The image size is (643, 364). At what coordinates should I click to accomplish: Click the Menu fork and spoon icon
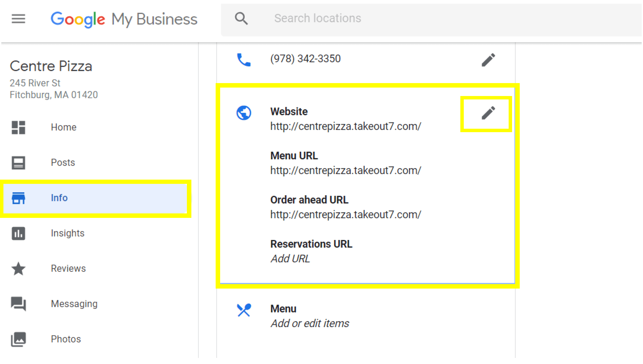[x=244, y=310]
